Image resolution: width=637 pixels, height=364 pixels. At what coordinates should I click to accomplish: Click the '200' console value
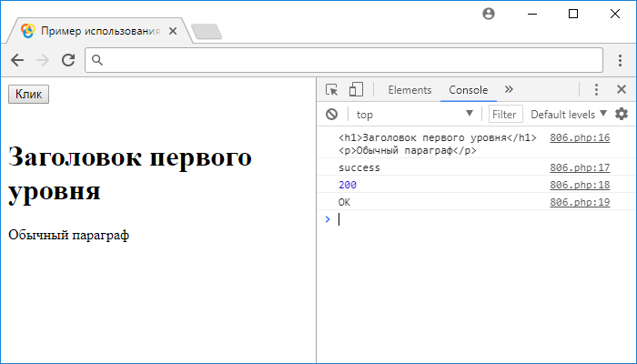[348, 185]
